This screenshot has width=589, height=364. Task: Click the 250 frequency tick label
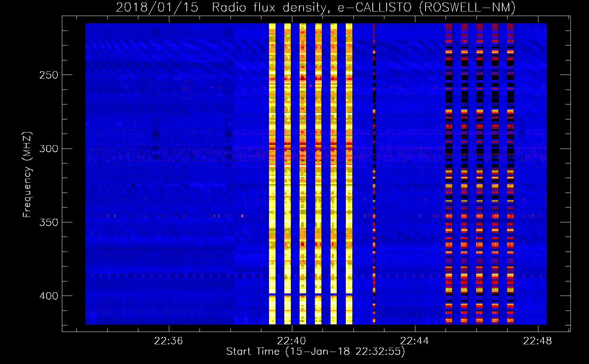tap(49, 75)
